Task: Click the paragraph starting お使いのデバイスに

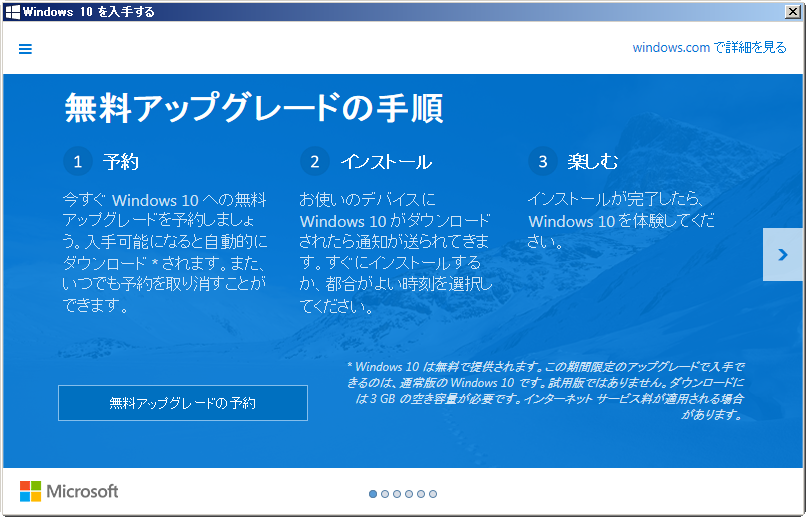Action: [x=396, y=252]
